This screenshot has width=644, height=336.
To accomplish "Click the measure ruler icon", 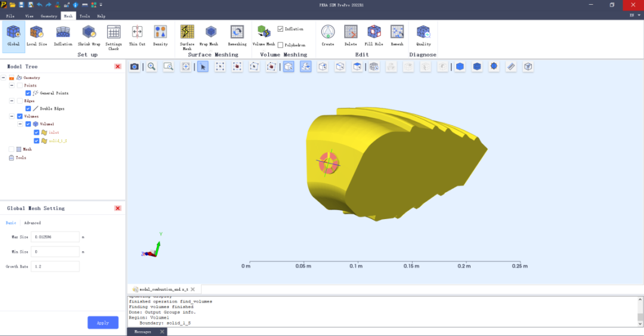I will pyautogui.click(x=511, y=67).
